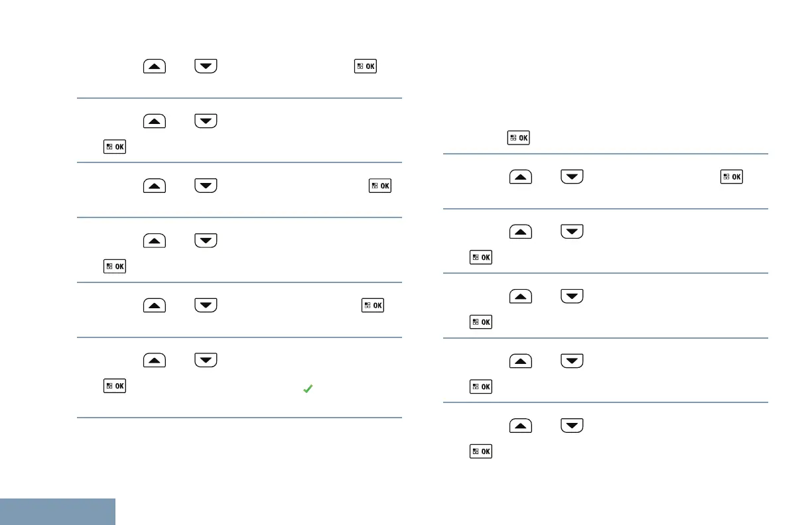Click the down arrow key in the last right-column step
Image resolution: width=812 pixels, height=525 pixels.
[572, 426]
